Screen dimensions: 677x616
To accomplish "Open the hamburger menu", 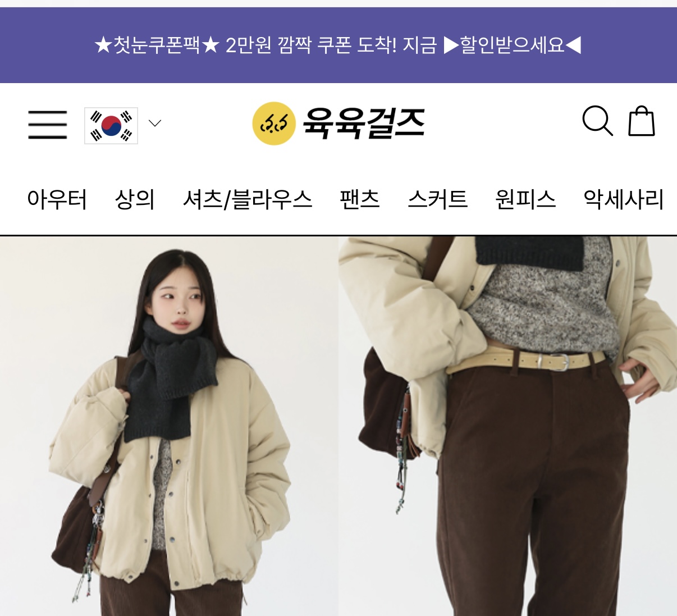I will 48,124.
